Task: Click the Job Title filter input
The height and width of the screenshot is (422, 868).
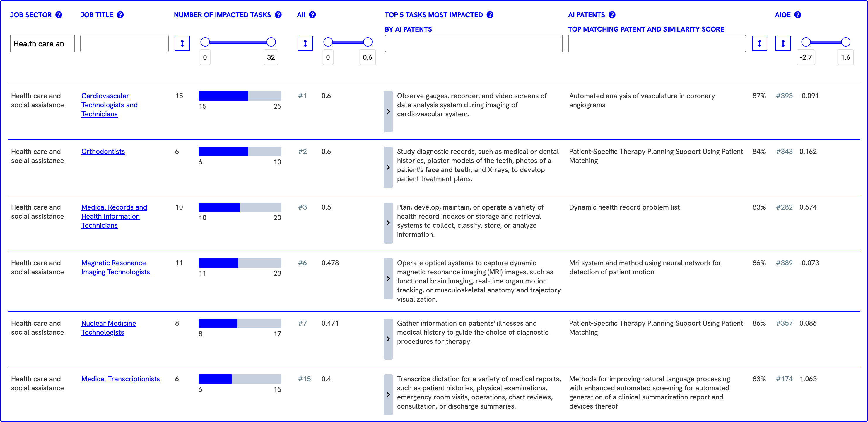Action: point(124,43)
